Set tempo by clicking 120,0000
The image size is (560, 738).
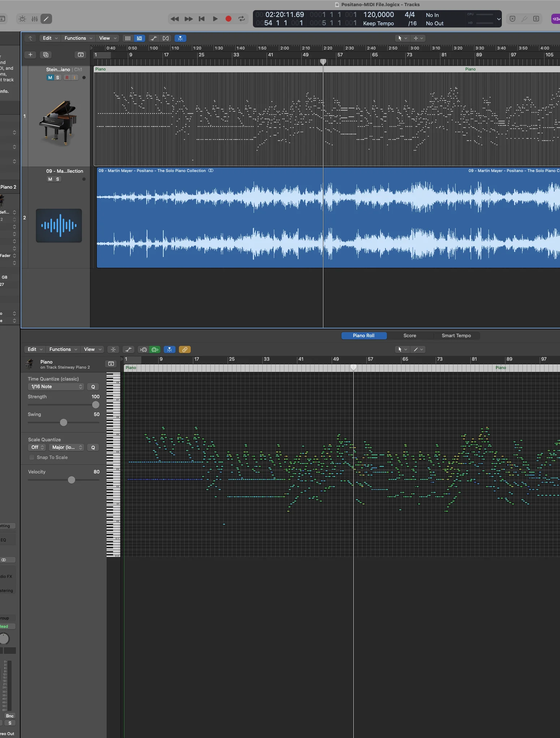tap(379, 15)
